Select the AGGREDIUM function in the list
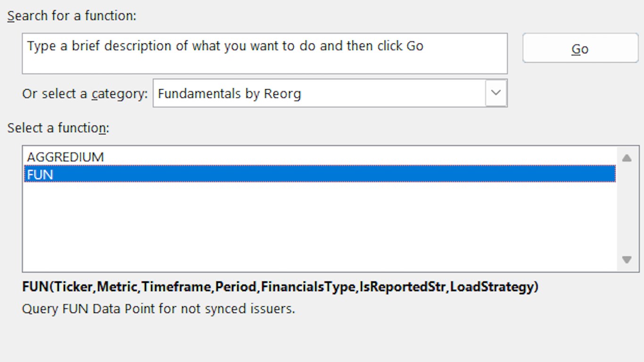Viewport: 644px width, 362px height. [x=66, y=157]
